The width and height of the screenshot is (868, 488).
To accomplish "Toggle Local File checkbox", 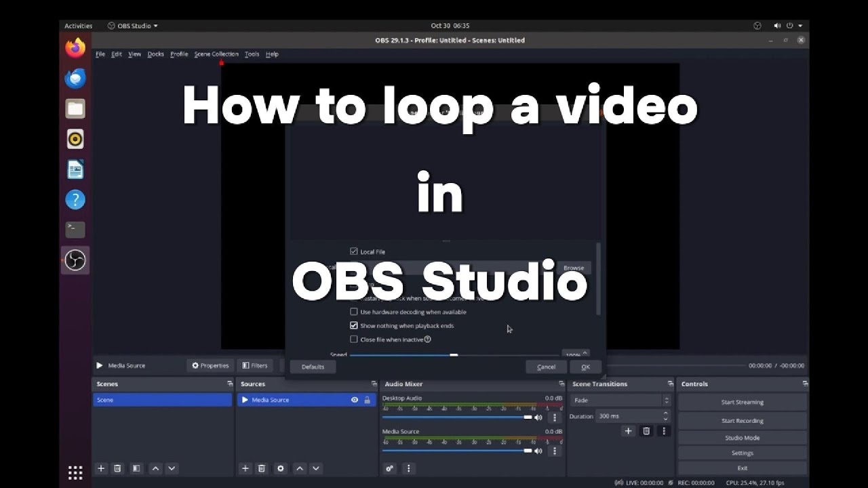I will pos(353,251).
